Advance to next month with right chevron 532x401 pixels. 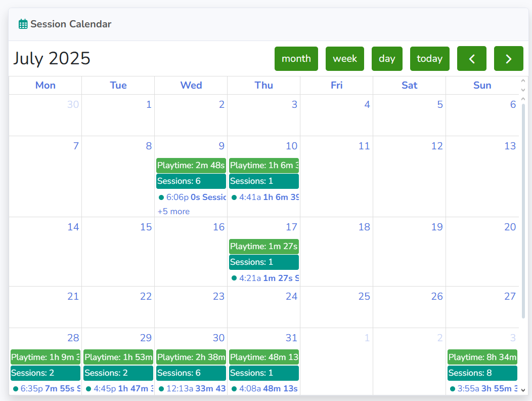pos(509,59)
